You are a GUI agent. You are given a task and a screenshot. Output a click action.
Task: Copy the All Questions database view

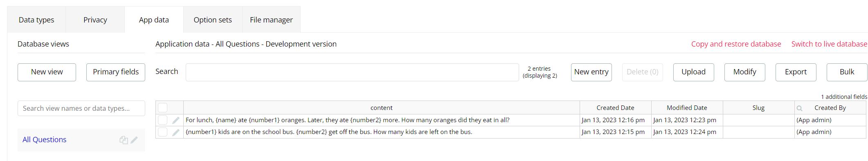point(124,140)
